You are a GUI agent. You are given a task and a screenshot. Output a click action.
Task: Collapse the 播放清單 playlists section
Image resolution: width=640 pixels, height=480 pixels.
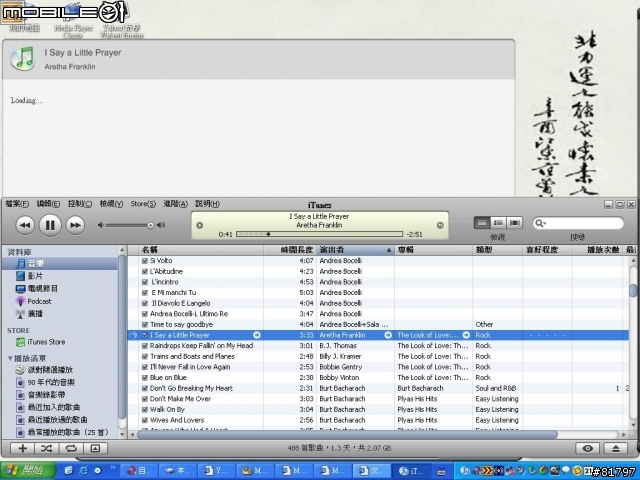10,358
